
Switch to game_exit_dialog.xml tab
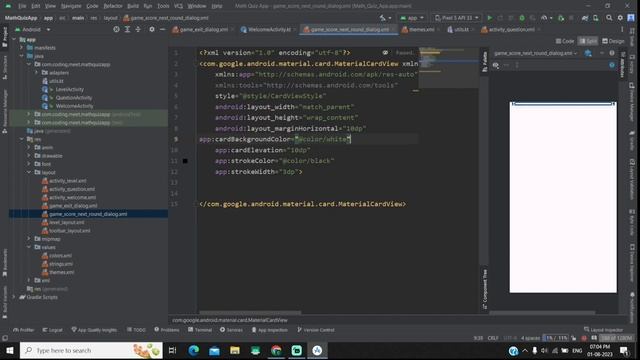[x=203, y=29]
